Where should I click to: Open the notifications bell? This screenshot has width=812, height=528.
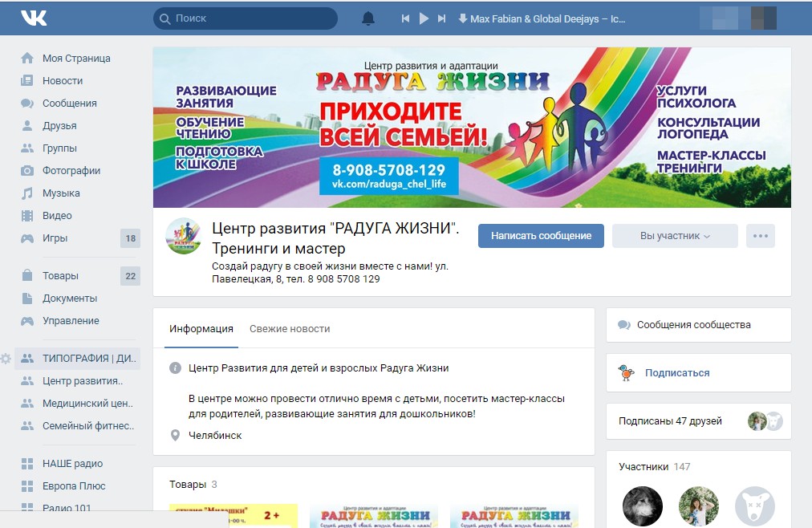[368, 18]
